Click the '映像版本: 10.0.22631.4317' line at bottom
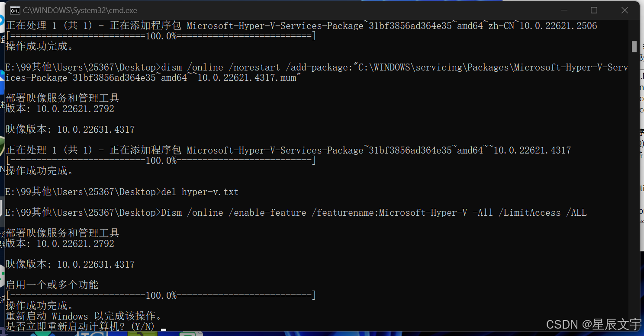The width and height of the screenshot is (644, 336). [x=70, y=264]
